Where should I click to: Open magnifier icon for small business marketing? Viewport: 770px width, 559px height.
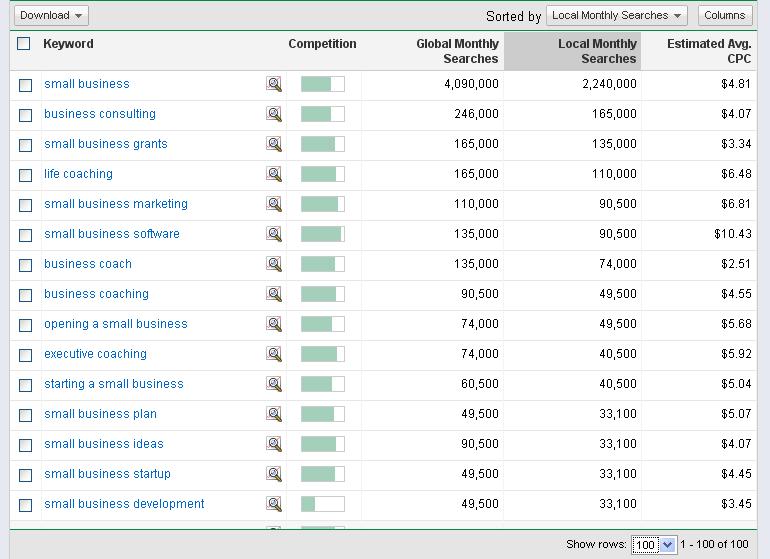pyautogui.click(x=274, y=204)
